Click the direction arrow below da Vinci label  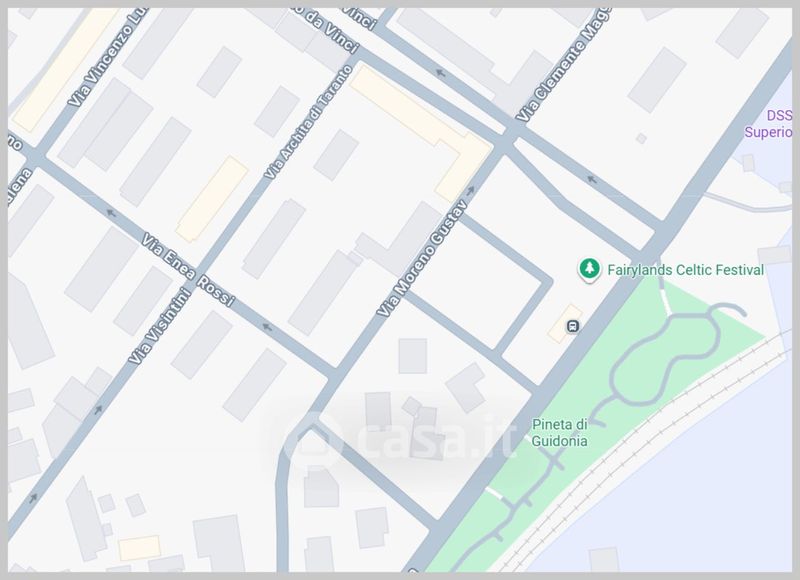[440, 73]
